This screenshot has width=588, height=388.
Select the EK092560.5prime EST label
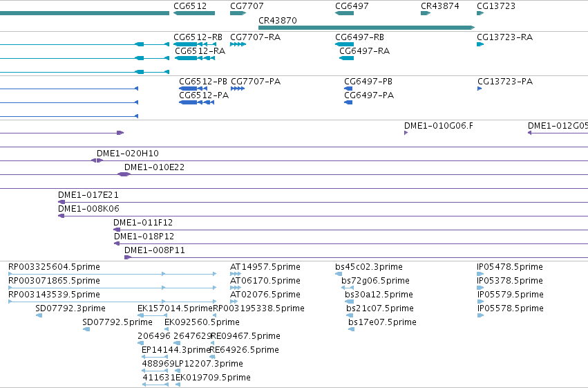[202, 323]
